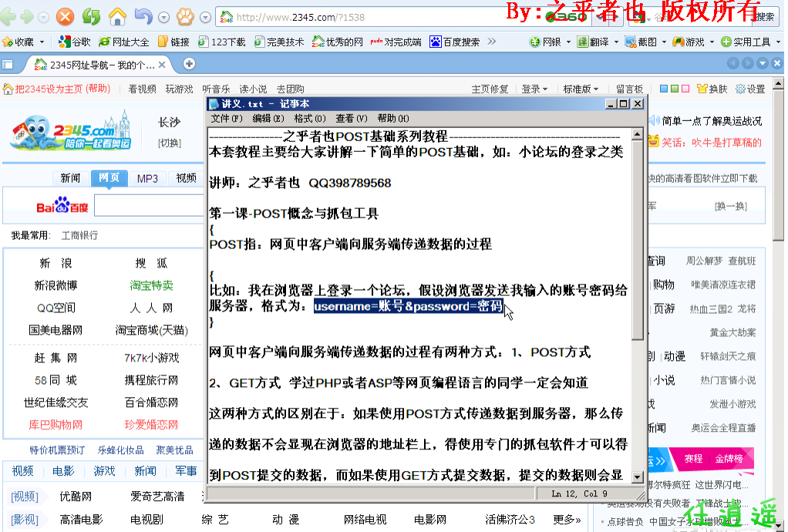Open a new tab with plus button

click(189, 64)
